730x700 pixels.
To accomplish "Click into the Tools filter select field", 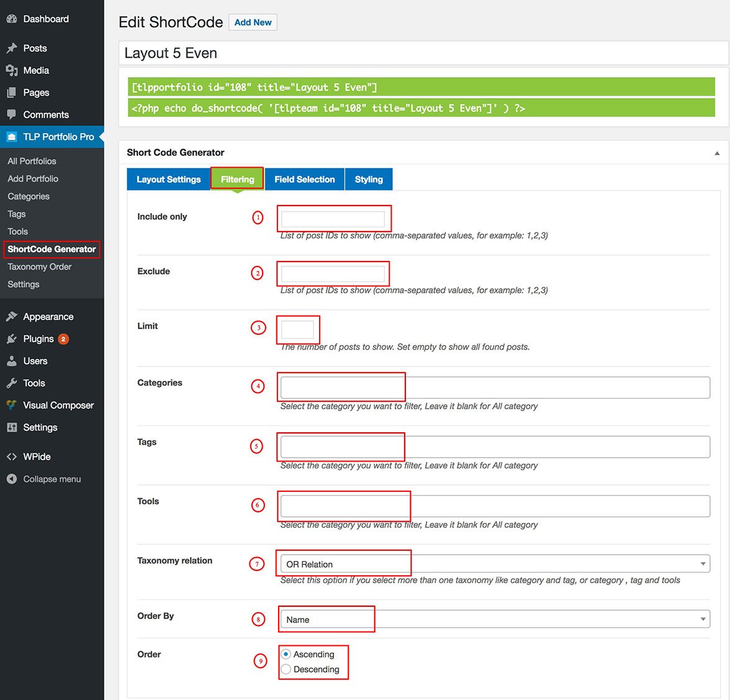I will pyautogui.click(x=495, y=506).
